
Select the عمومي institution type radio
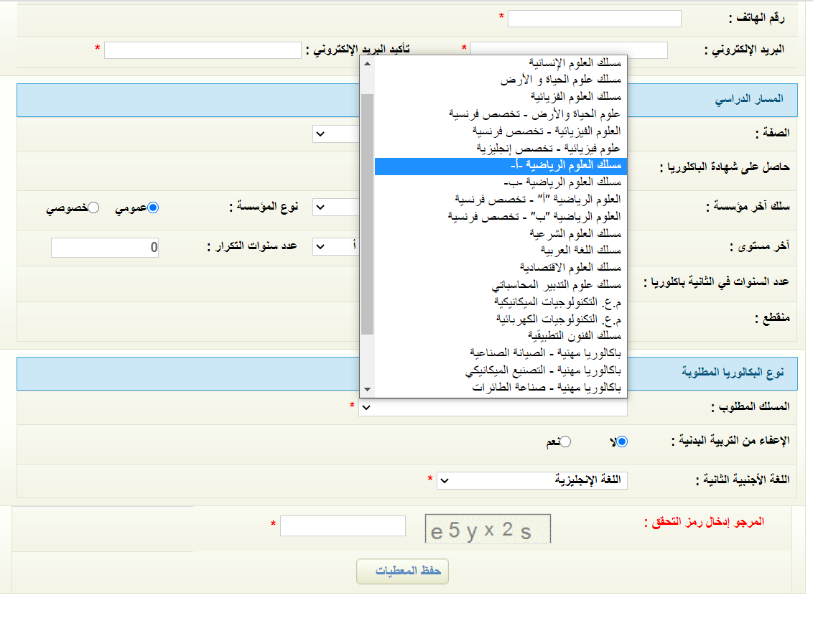click(x=153, y=208)
